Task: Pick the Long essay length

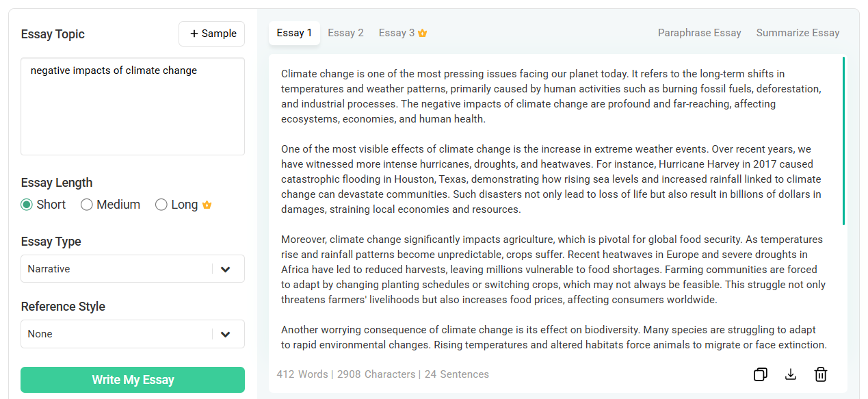Action: point(161,205)
